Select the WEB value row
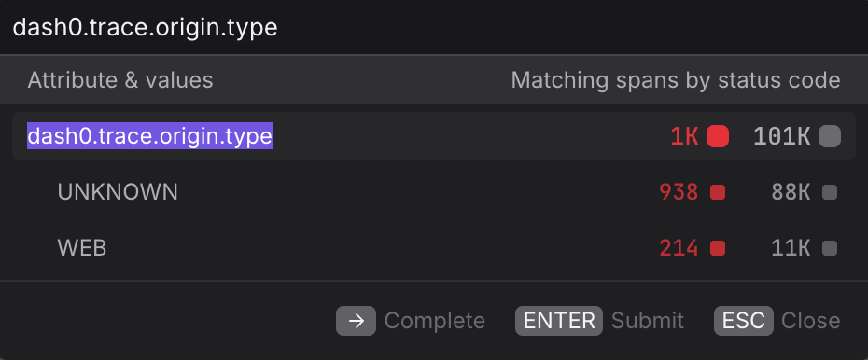Screen dimensions: 868x360 [434, 248]
